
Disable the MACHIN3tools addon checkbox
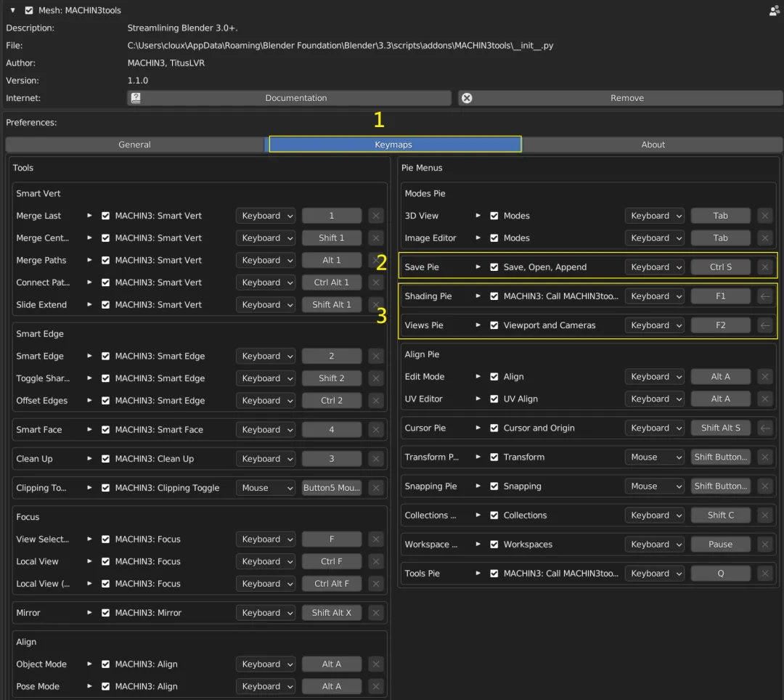coord(29,11)
